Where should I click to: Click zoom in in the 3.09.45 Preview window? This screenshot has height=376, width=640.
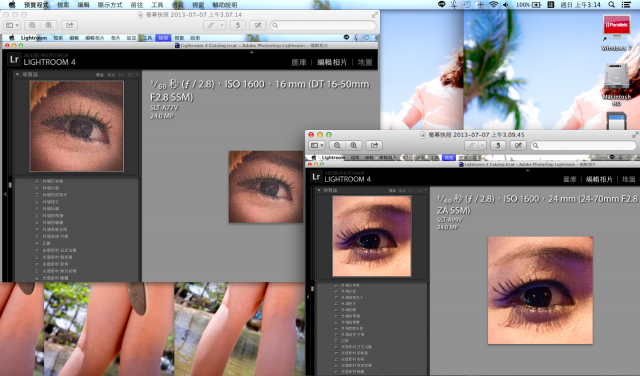[353, 145]
